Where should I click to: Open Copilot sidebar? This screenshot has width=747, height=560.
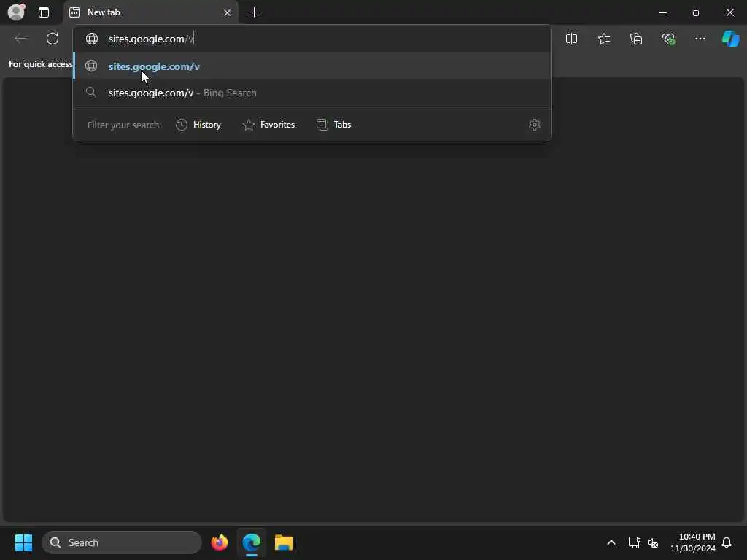pyautogui.click(x=730, y=39)
